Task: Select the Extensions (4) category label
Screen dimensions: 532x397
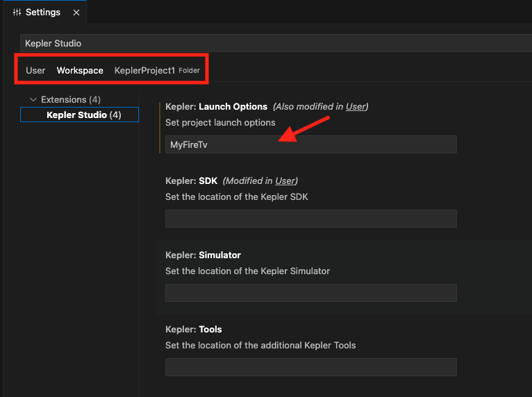Action: pyautogui.click(x=71, y=100)
